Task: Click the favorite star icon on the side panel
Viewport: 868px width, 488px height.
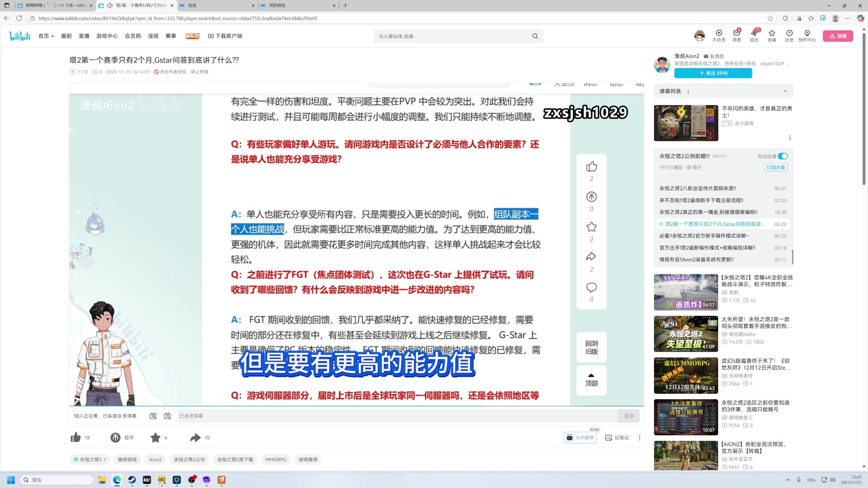Action: (591, 227)
